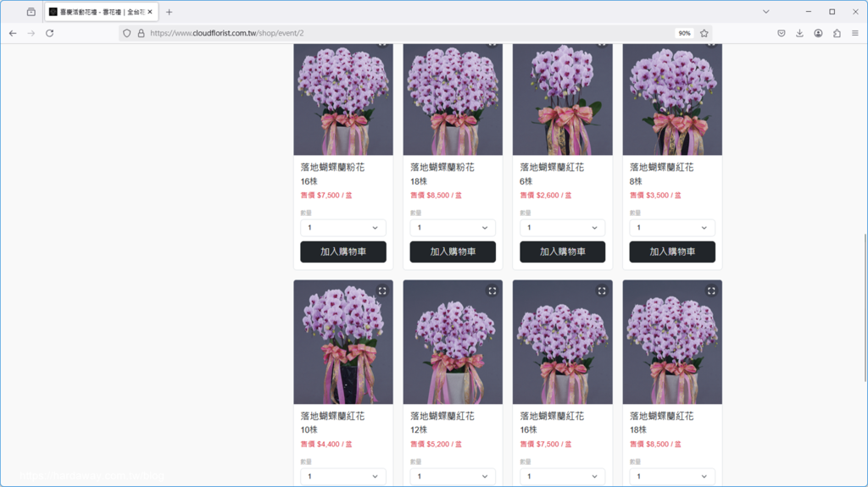Expand image of red orchid 12株
Viewport: 868px width, 487px height.
[492, 291]
